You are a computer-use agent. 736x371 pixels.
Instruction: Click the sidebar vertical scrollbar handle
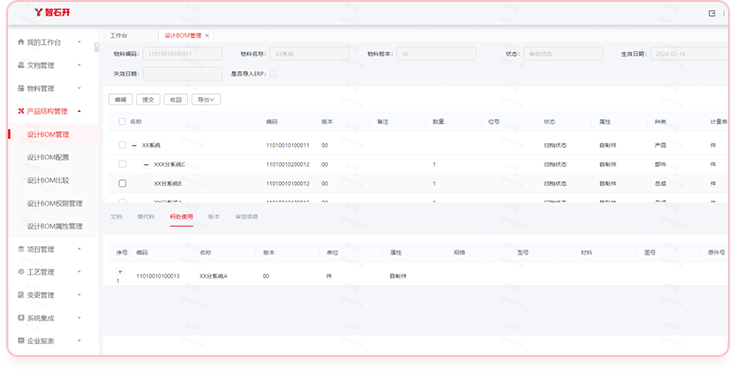point(96,47)
